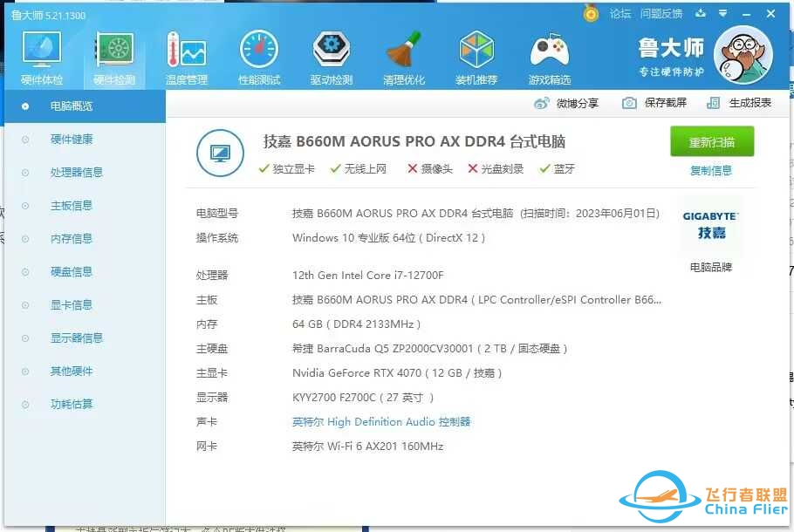Open 英特尔 High Definition Audio 控制器 link
This screenshot has width=794, height=532.
(381, 421)
